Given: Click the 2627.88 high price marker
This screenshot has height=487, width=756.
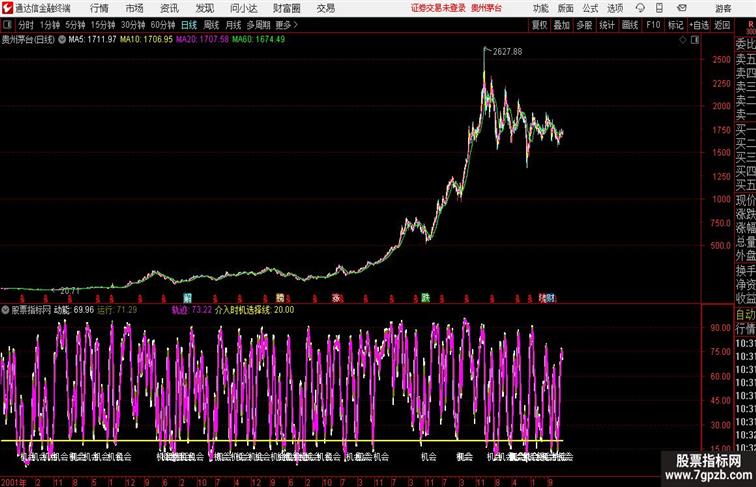Looking at the screenshot, I should pyautogui.click(x=507, y=52).
